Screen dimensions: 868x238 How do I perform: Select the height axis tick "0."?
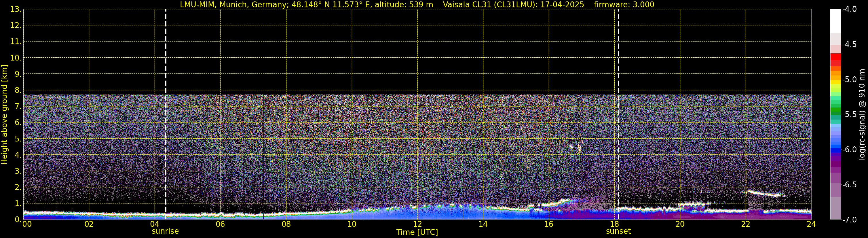tap(18, 220)
